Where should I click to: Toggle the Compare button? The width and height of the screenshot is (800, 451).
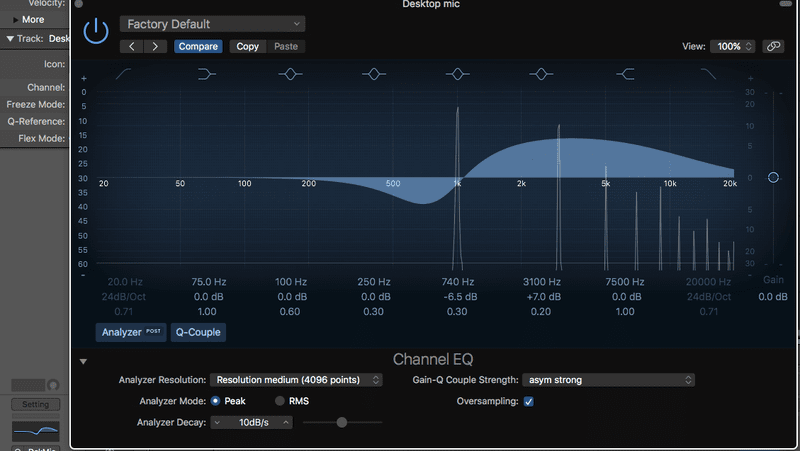(x=198, y=46)
